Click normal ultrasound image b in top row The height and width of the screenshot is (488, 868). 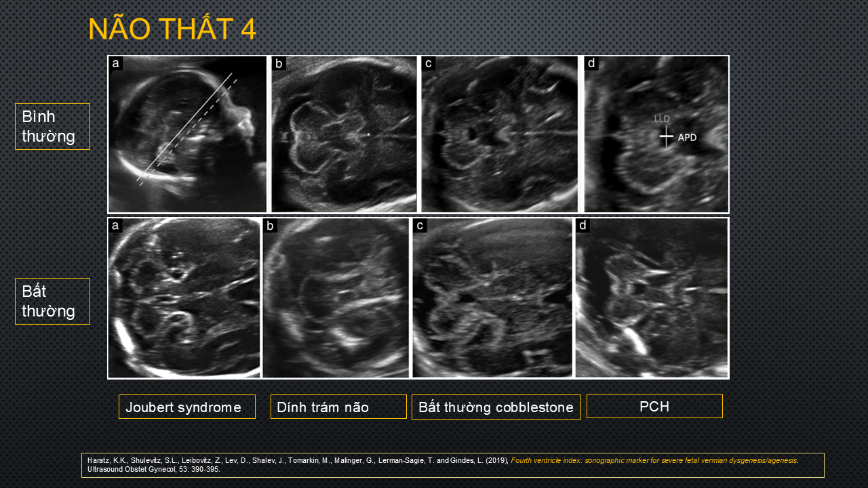(344, 134)
